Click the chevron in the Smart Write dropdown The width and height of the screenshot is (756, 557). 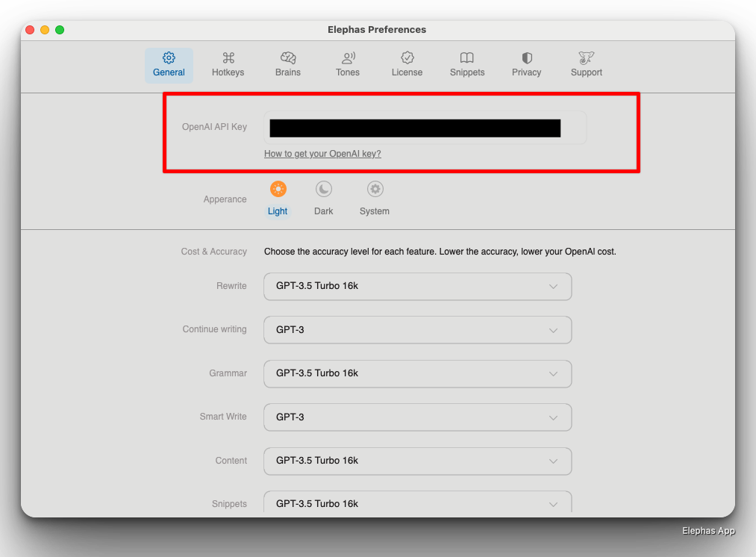[x=553, y=417]
